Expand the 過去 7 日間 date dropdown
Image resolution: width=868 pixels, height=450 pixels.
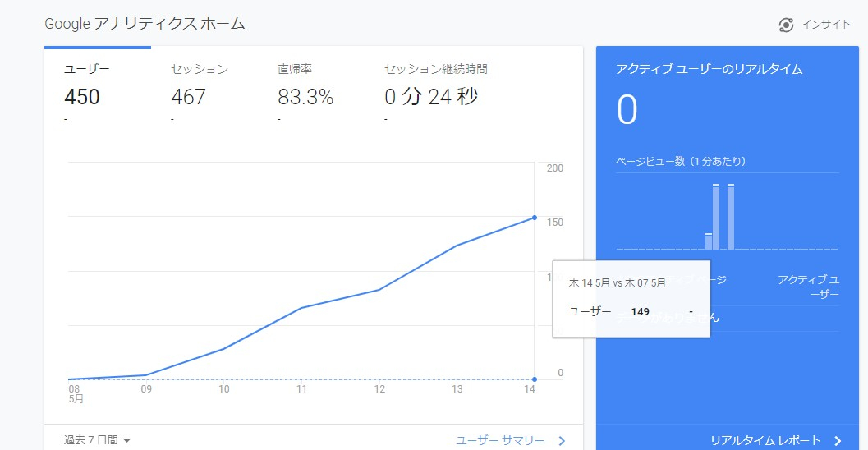click(98, 440)
